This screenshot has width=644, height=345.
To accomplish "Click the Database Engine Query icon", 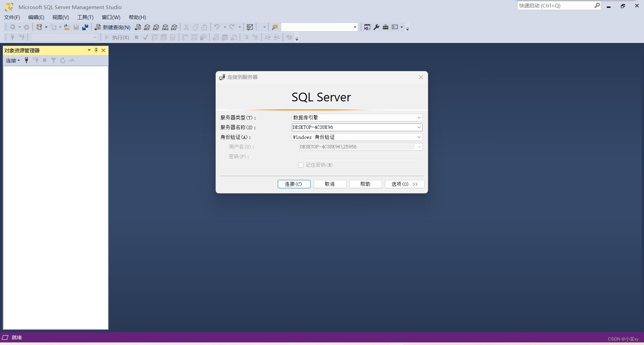I will [x=138, y=27].
